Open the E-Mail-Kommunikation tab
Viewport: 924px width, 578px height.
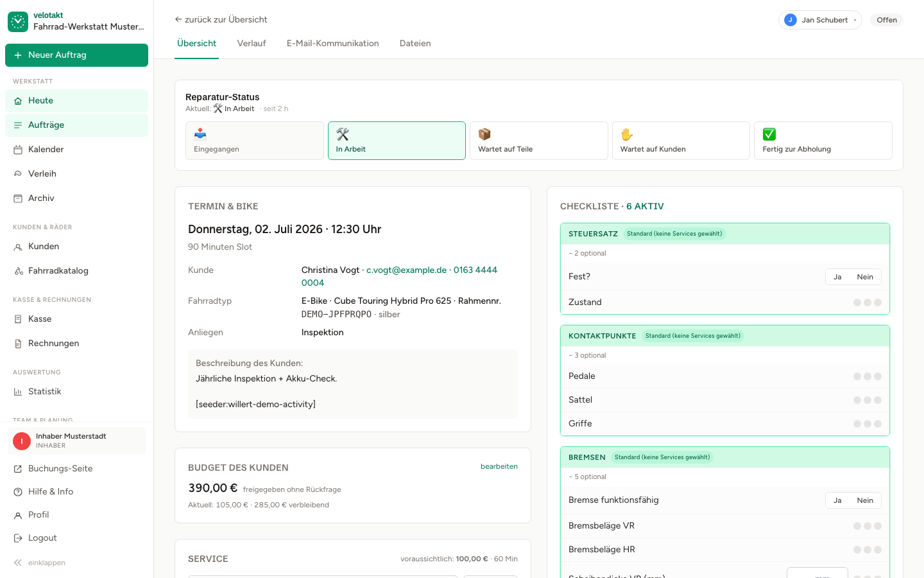(333, 44)
